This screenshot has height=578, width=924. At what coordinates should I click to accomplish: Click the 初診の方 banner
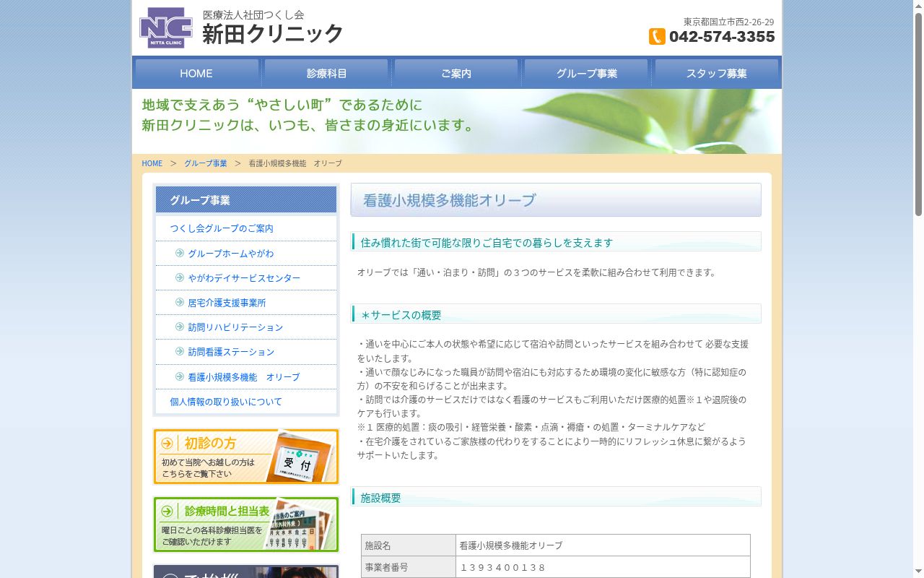coord(246,457)
